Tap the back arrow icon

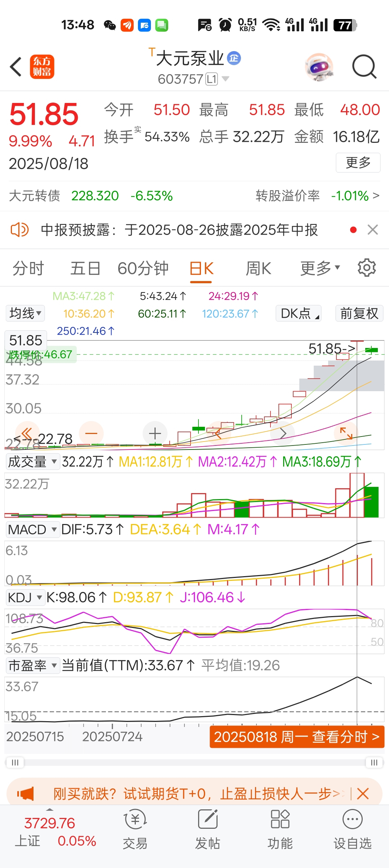click(x=16, y=67)
